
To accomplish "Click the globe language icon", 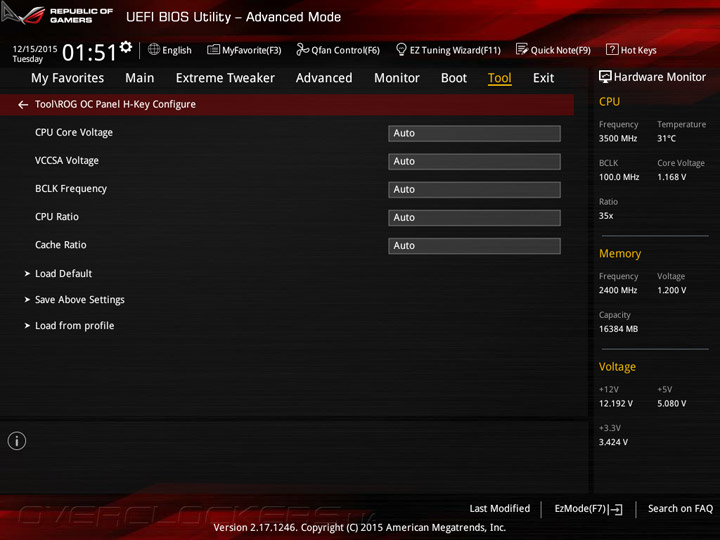I will 154,49.
